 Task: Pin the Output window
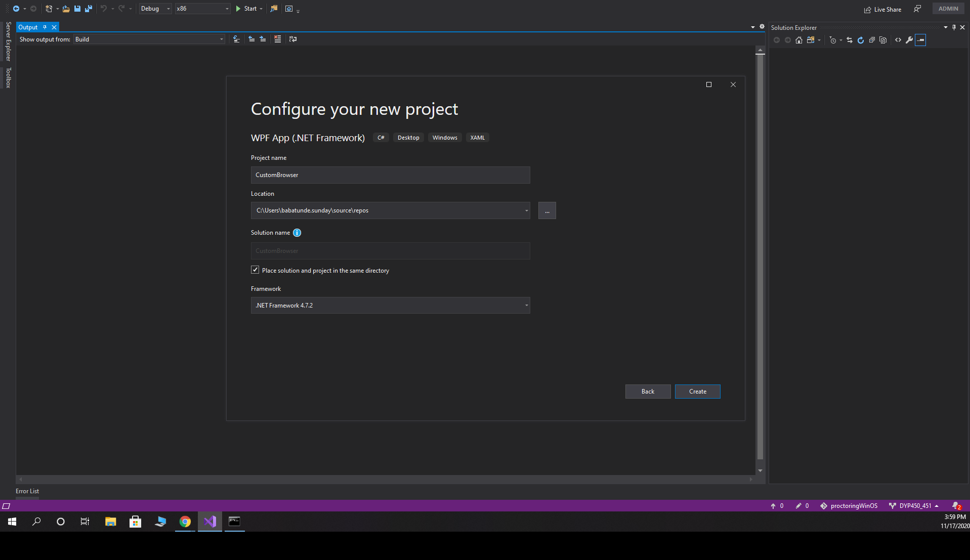point(45,27)
